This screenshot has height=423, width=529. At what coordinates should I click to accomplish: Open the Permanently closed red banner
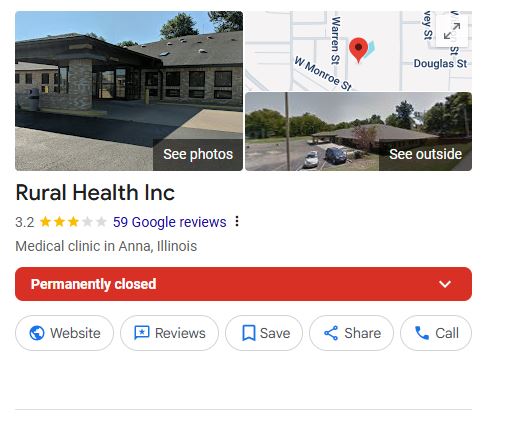click(x=244, y=284)
